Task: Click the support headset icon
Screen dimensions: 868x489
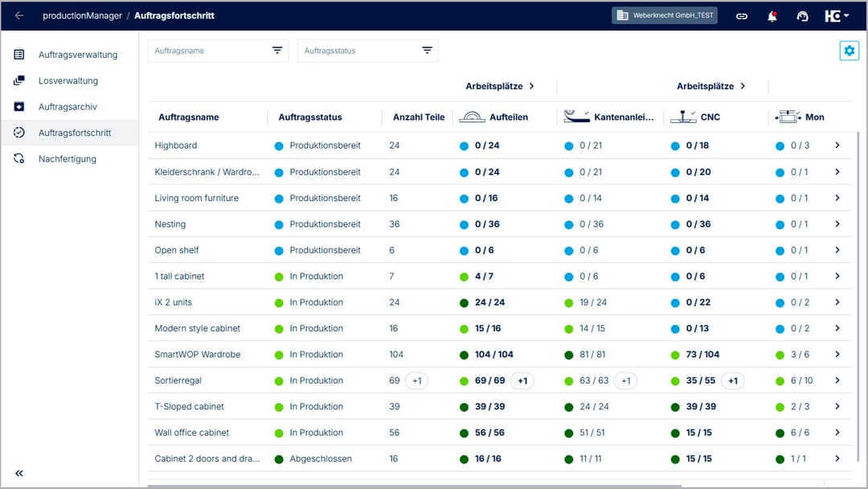Action: (801, 15)
